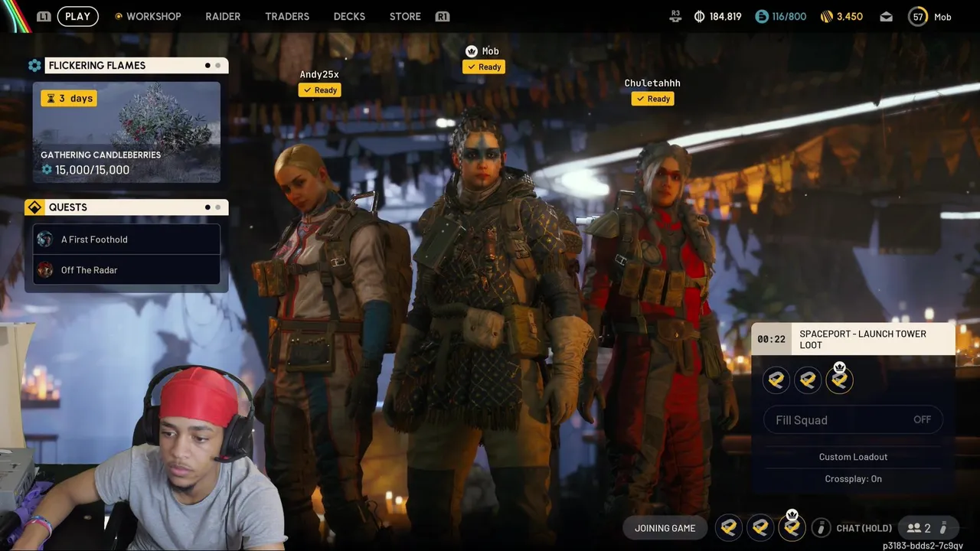The height and width of the screenshot is (551, 980).
Task: Open the party members icon showing 2
Action: click(x=919, y=528)
